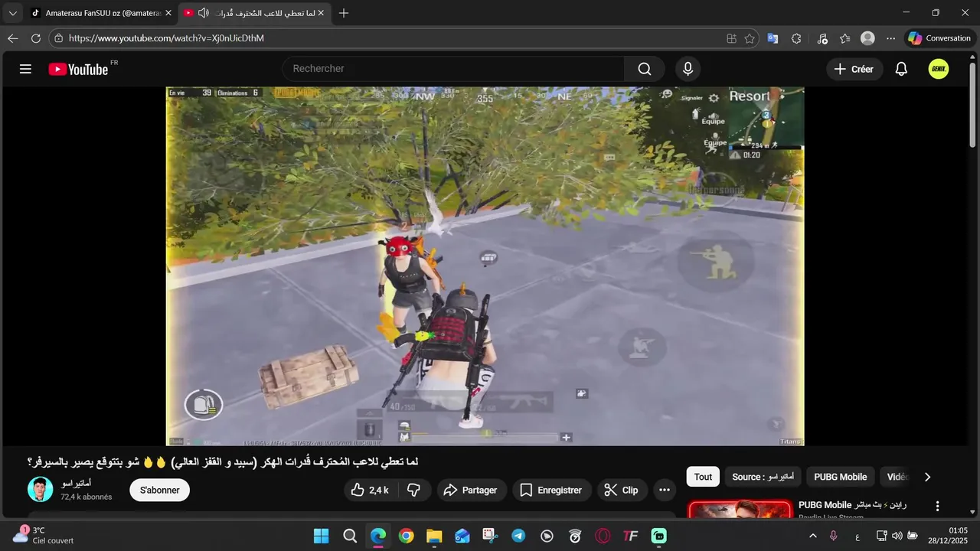Open Edge settings and more menu
Viewport: 980px width, 551px height.
pos(890,38)
